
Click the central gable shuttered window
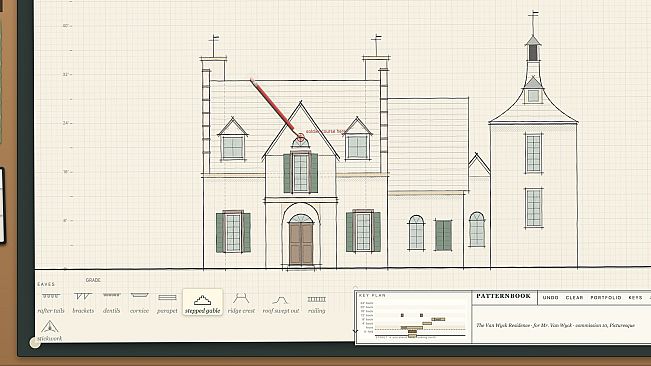301,173
